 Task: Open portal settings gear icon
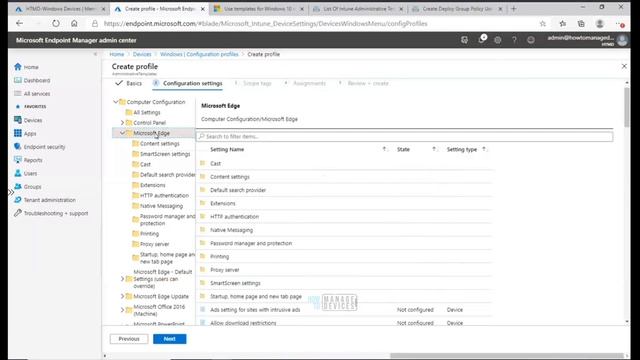498,40
